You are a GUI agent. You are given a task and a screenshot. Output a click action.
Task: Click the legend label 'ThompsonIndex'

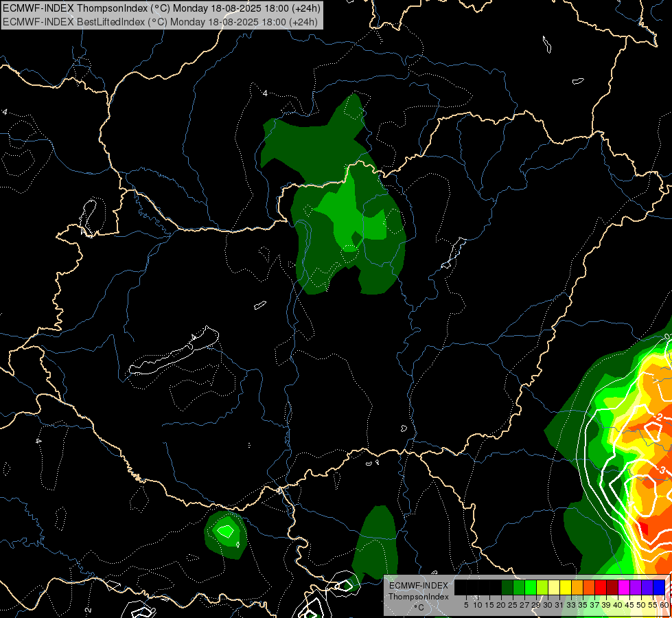click(x=419, y=597)
